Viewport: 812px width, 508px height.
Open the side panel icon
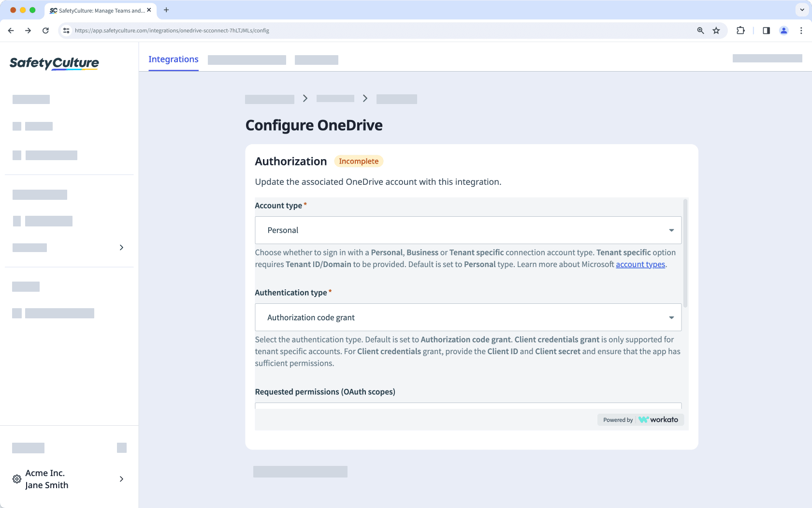point(766,30)
